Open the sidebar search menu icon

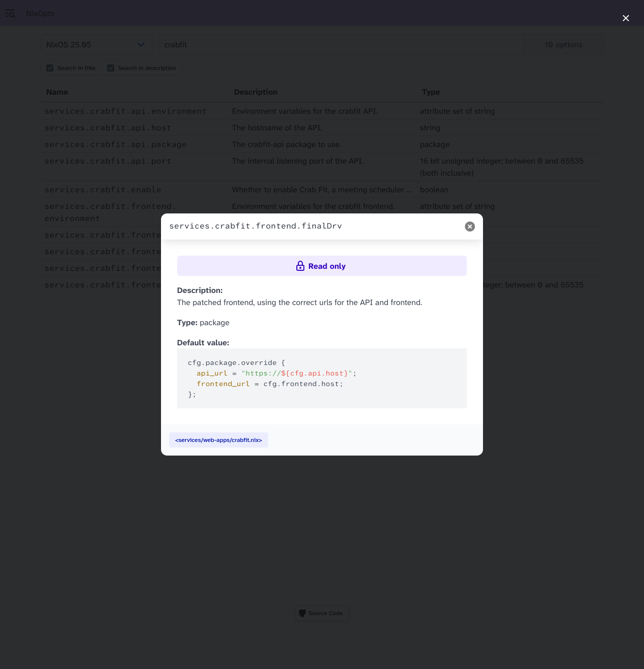click(10, 14)
